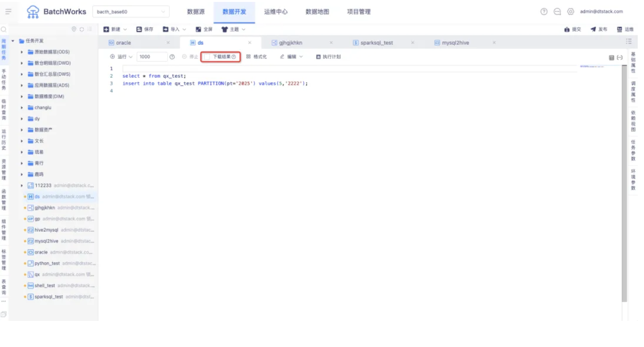Screen dimensions: 644x347
Task: Click the 保存 save toolbar icon
Action: (x=139, y=29)
